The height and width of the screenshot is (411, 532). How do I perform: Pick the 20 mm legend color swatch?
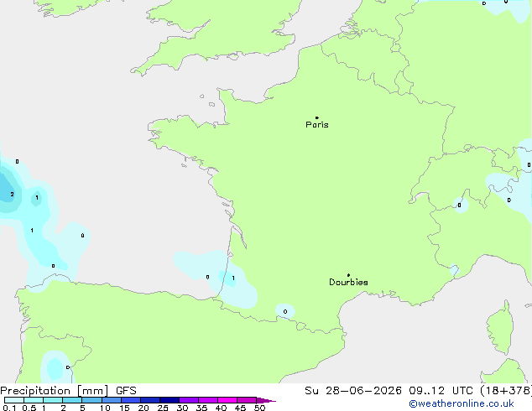150,400
